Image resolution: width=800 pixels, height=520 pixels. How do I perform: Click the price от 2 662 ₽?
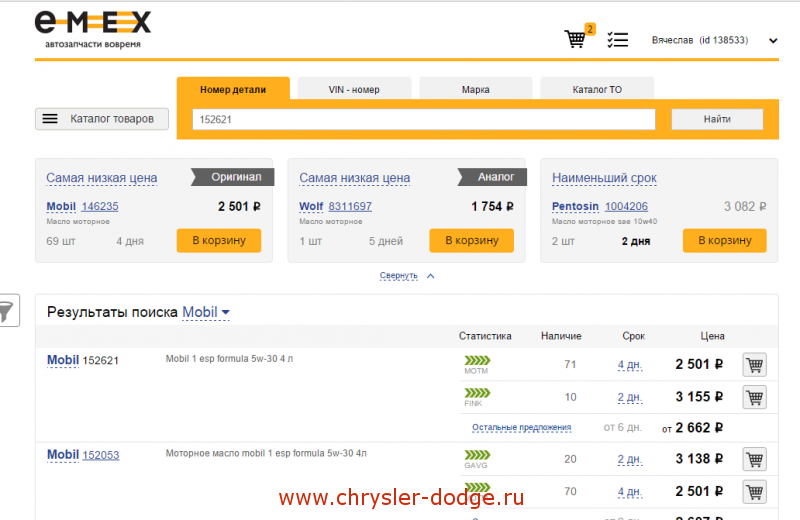click(692, 428)
